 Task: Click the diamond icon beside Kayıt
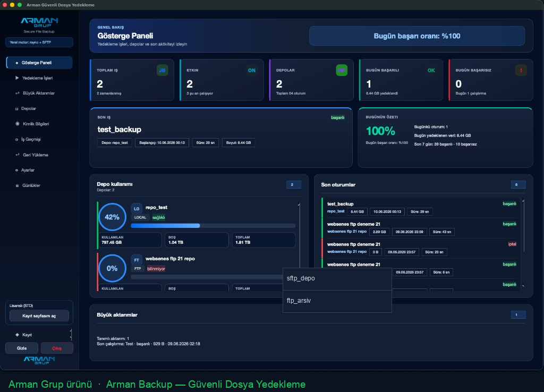pos(17,335)
